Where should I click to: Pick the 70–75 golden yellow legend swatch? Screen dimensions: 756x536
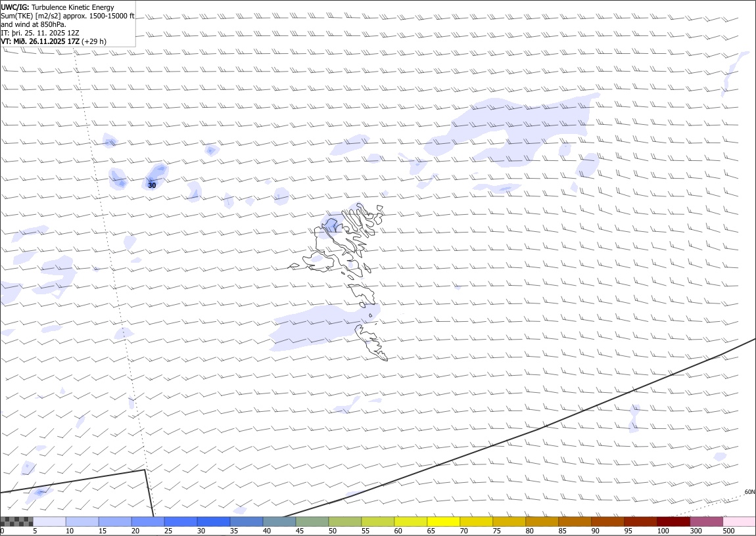476,522
